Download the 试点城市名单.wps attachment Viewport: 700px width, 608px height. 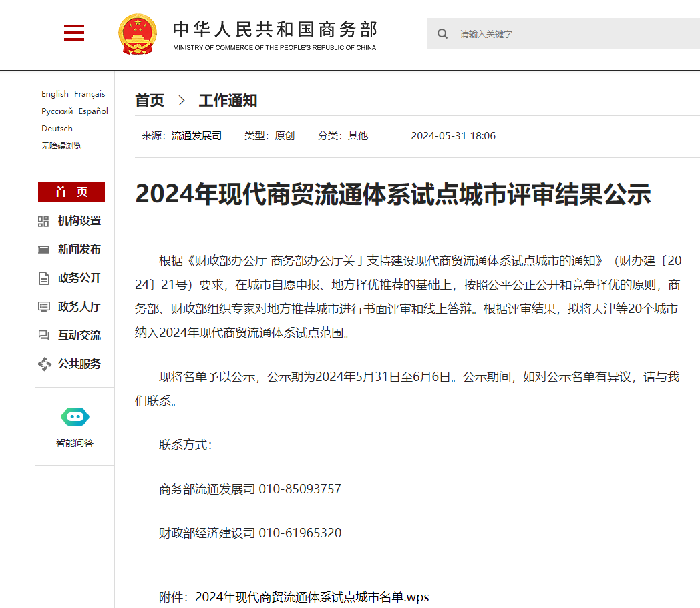[312, 597]
